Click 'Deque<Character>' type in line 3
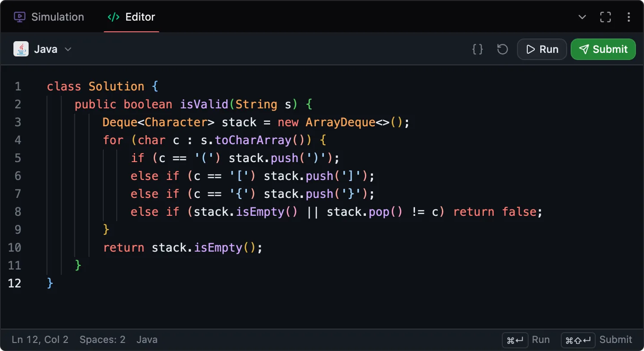This screenshot has height=351, width=644. [x=159, y=122]
